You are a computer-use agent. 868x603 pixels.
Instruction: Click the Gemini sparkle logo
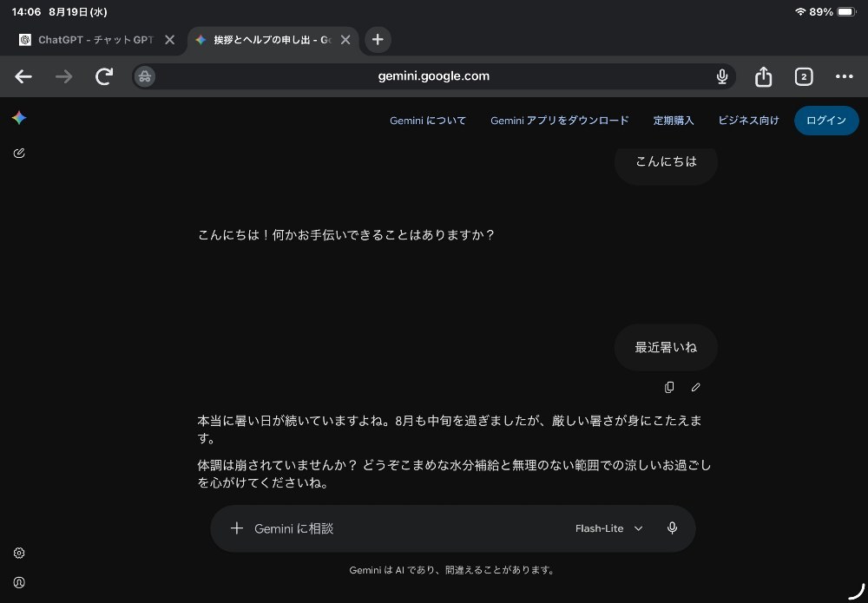[x=19, y=117]
